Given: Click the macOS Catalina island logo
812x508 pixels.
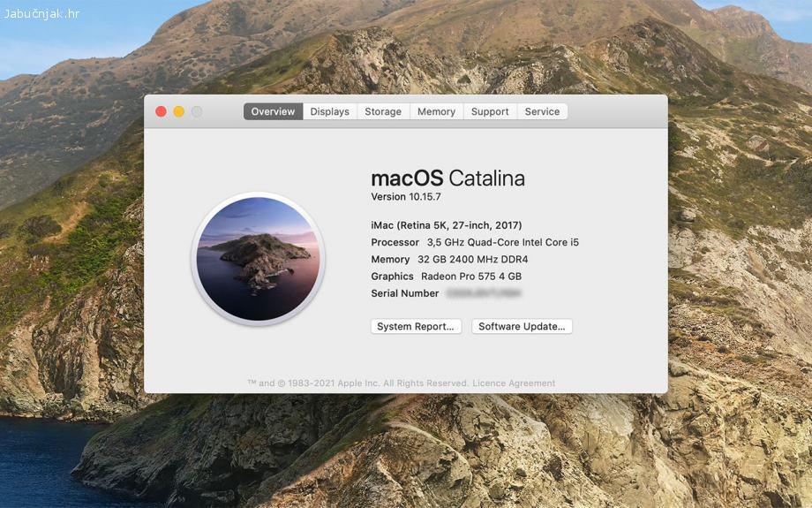Looking at the screenshot, I should tap(258, 258).
